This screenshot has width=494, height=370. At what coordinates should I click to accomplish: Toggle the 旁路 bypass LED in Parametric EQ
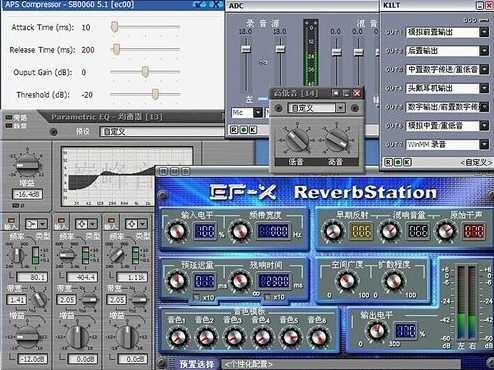pyautogui.click(x=9, y=118)
